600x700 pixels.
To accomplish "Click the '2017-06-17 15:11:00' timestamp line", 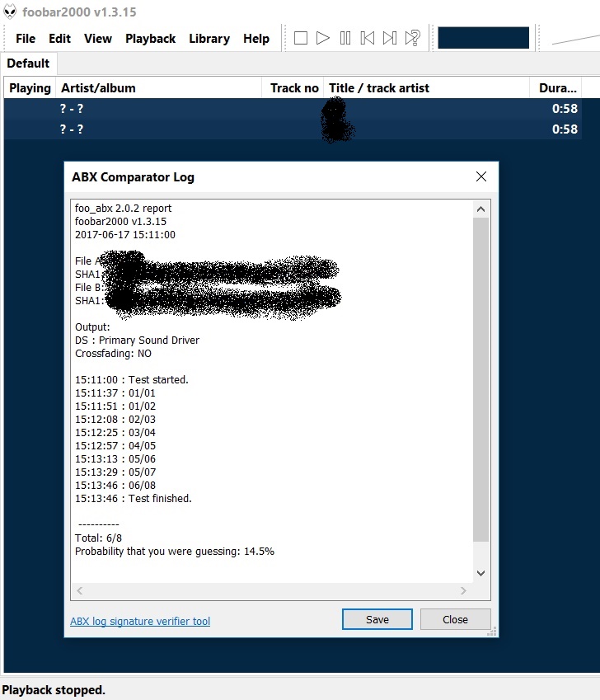I will 125,235.
